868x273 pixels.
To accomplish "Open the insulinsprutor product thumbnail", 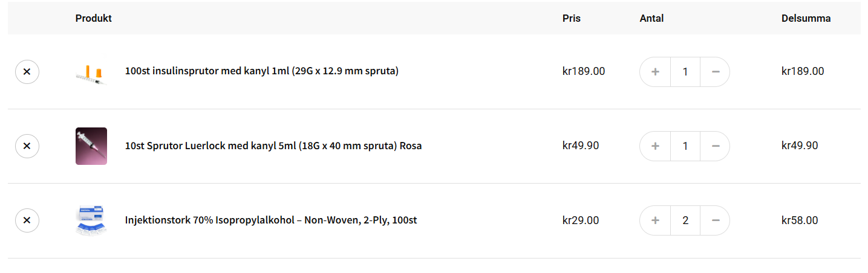I will tap(91, 72).
